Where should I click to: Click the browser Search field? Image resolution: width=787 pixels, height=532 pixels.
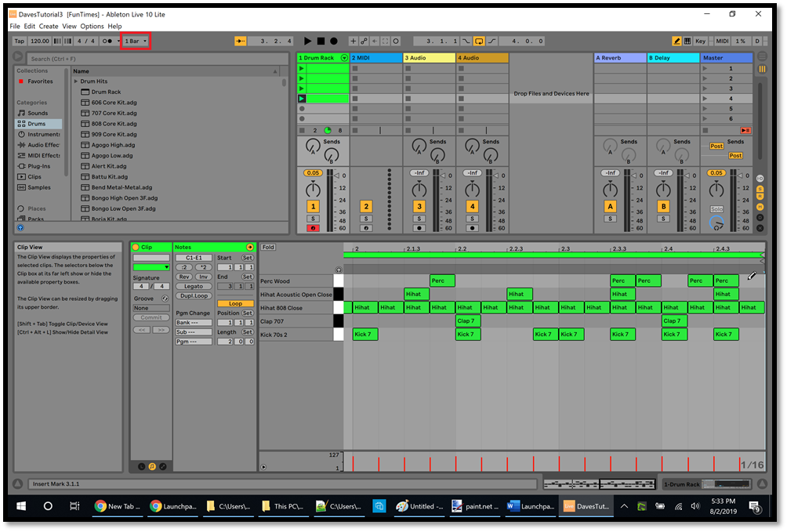[x=158, y=59]
